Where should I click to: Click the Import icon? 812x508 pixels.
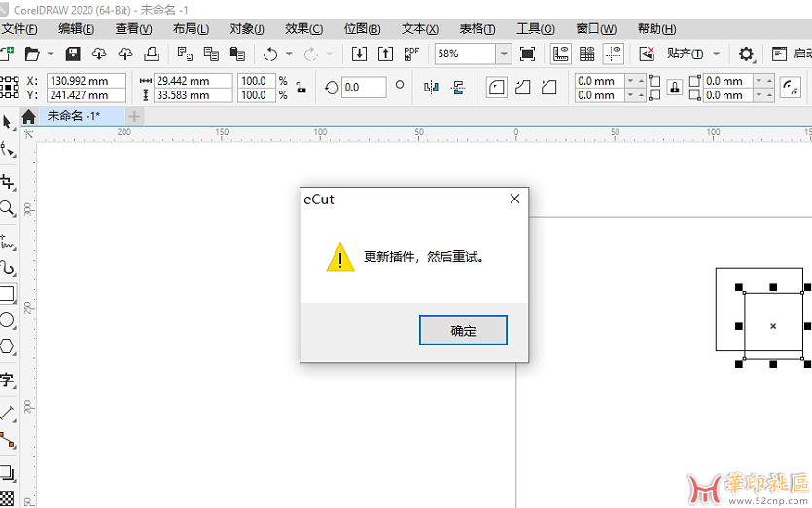coord(359,54)
